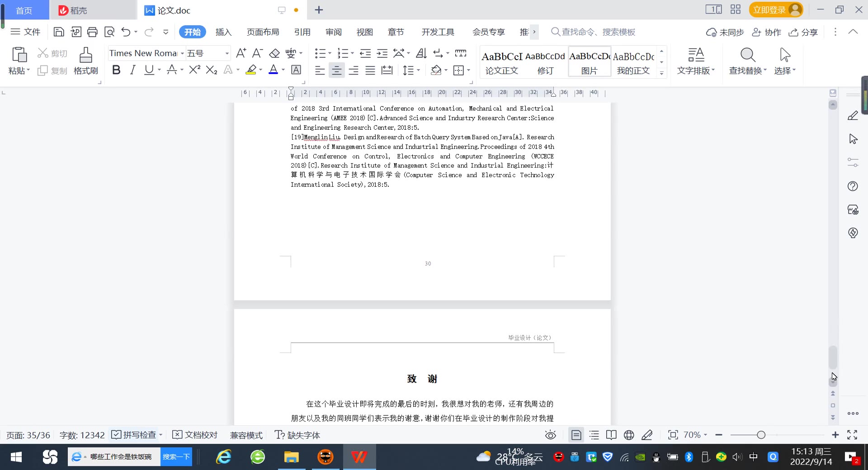Viewport: 868px width, 470px height.
Task: Switch to the 引用 References tab
Action: click(x=302, y=32)
